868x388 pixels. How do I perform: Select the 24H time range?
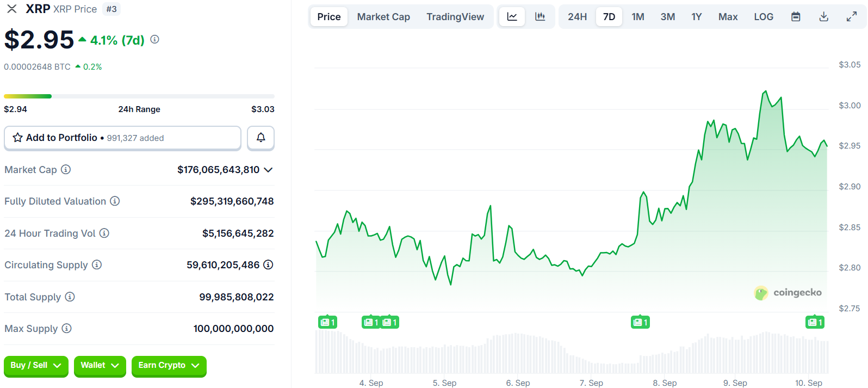coord(577,17)
